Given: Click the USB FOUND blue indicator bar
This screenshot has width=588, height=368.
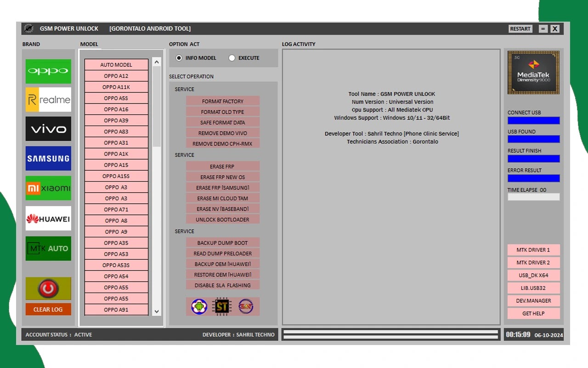Looking at the screenshot, I should [534, 139].
